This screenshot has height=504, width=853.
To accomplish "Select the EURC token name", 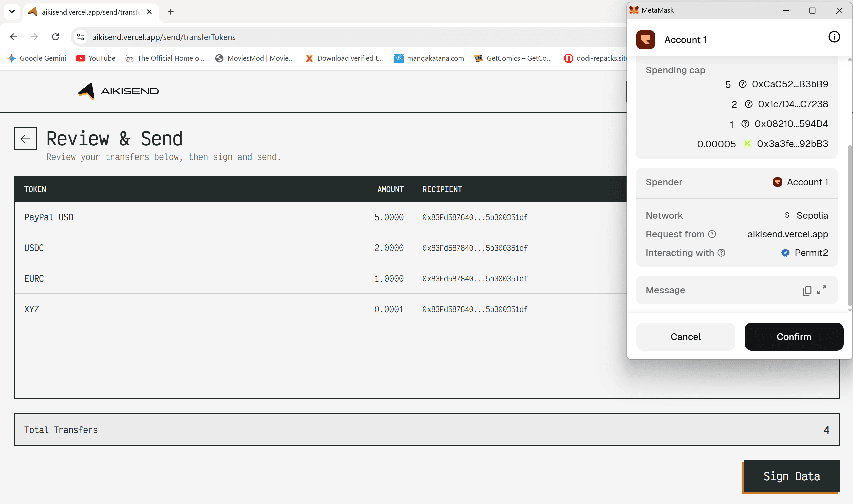I will point(34,278).
